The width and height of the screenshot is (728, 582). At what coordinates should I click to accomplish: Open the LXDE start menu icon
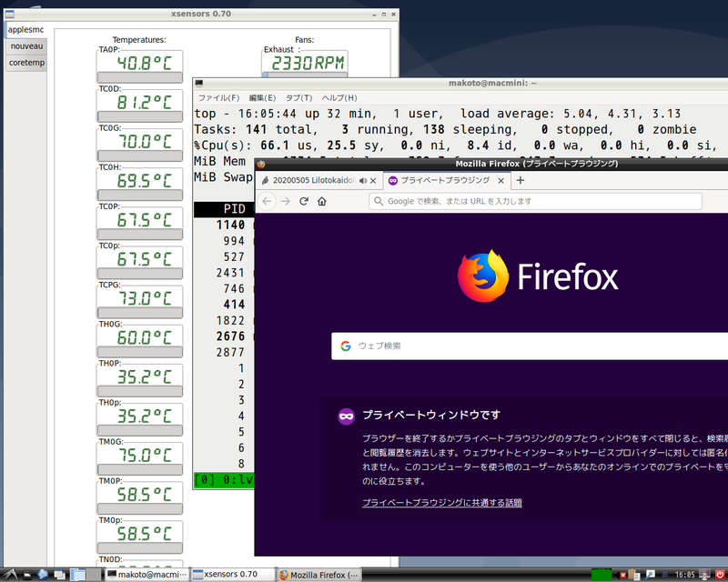(x=9, y=574)
